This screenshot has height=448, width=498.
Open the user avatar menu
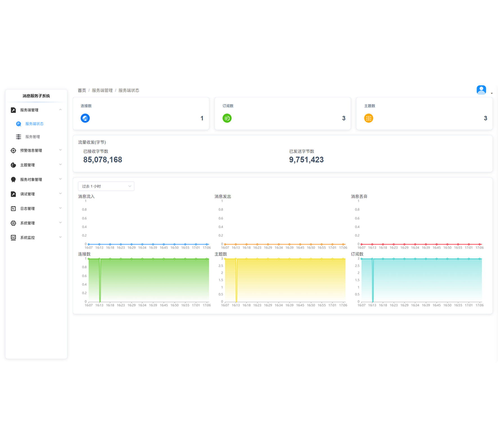(481, 90)
